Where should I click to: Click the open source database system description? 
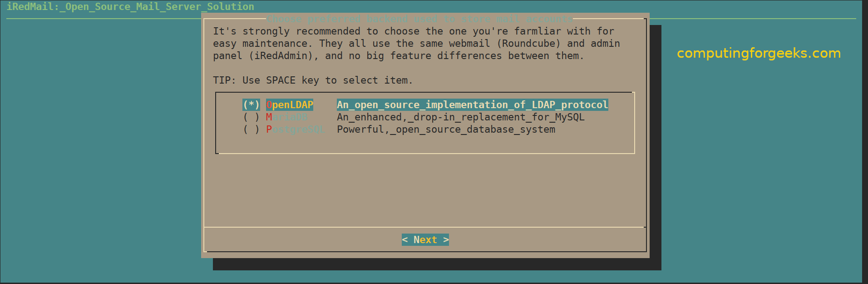[x=446, y=130]
